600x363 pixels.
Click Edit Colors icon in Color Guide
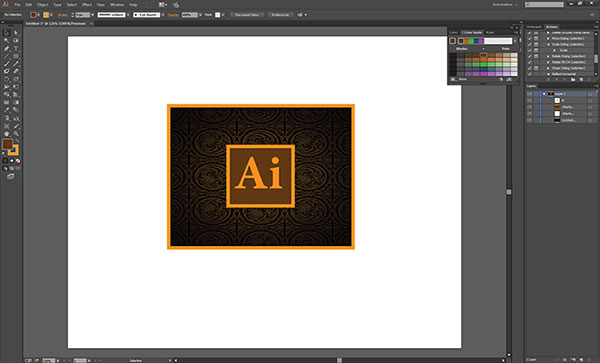pos(509,79)
